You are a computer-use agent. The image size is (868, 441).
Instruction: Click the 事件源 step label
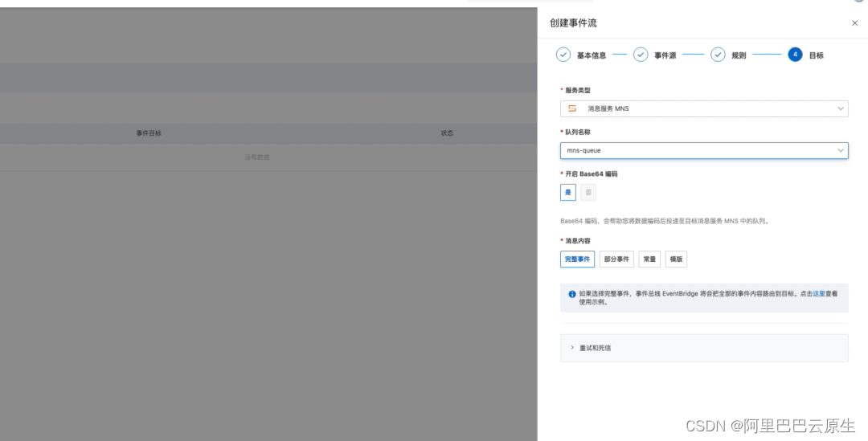[x=665, y=55]
